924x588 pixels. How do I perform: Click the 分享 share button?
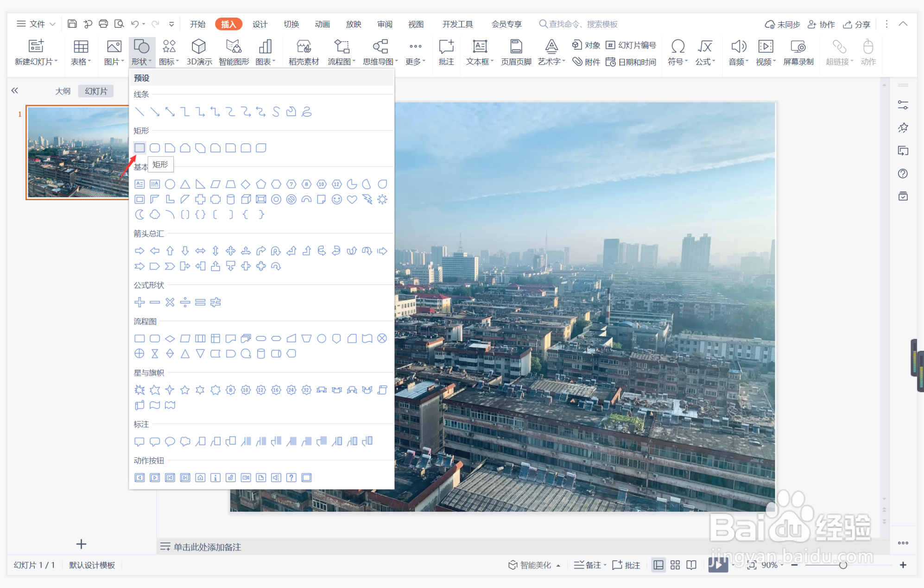tap(856, 24)
